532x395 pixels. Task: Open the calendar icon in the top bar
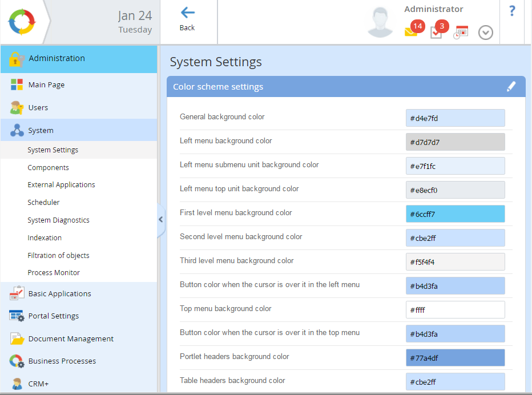click(x=461, y=32)
